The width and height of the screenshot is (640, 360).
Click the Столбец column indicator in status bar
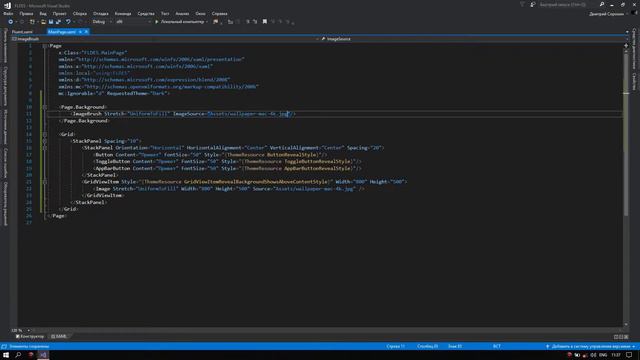click(427, 347)
